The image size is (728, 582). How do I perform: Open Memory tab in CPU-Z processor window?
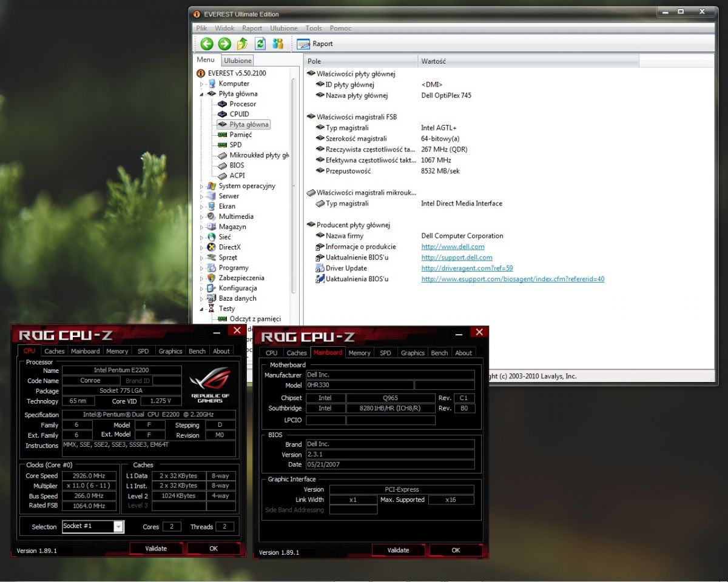(x=117, y=351)
